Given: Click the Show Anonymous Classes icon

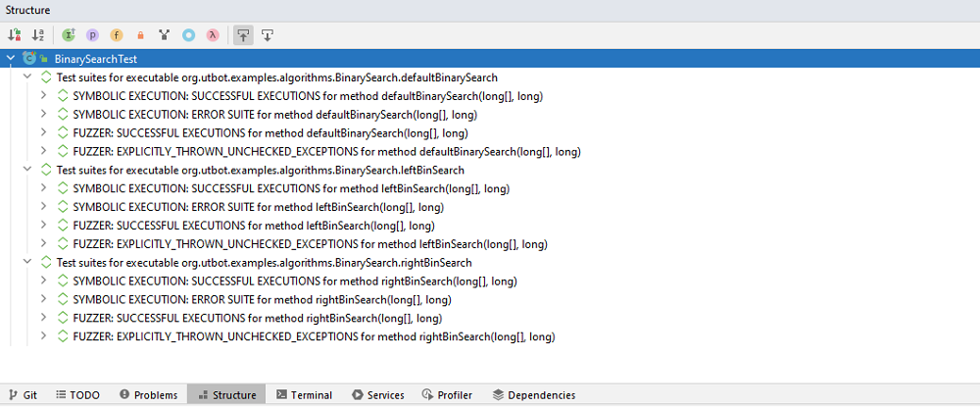Looking at the screenshot, I should (164, 35).
